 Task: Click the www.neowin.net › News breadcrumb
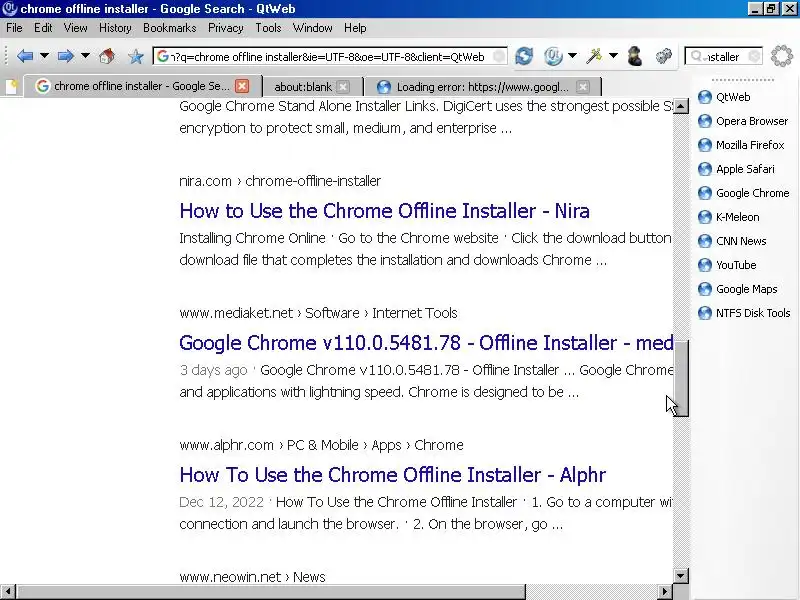[x=253, y=577]
